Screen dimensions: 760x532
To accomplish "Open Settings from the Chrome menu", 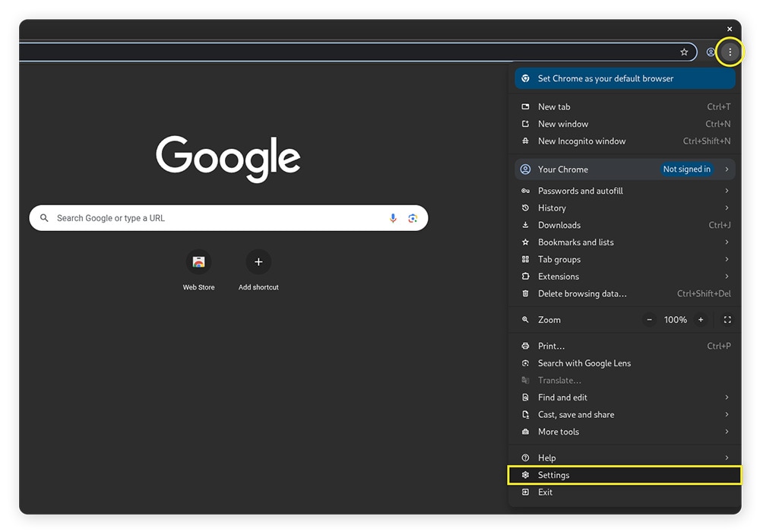I will point(625,475).
